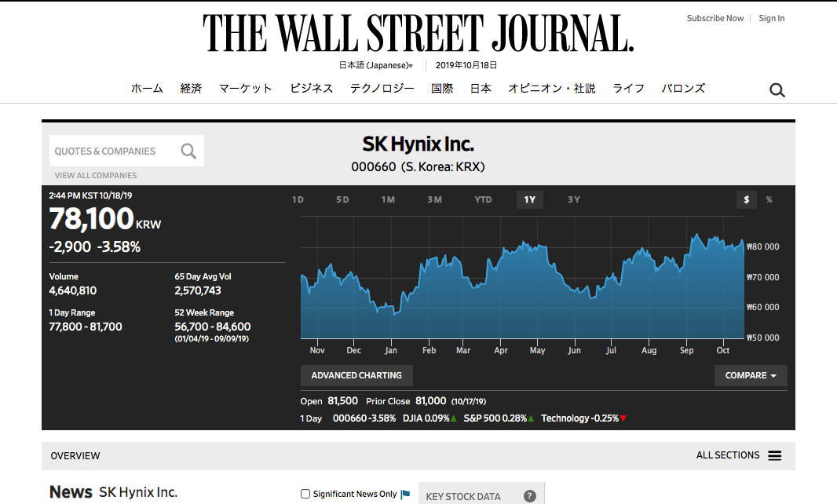This screenshot has width=837, height=504.
Task: Open the Japanese edition language dropdown
Action: pyautogui.click(x=376, y=66)
